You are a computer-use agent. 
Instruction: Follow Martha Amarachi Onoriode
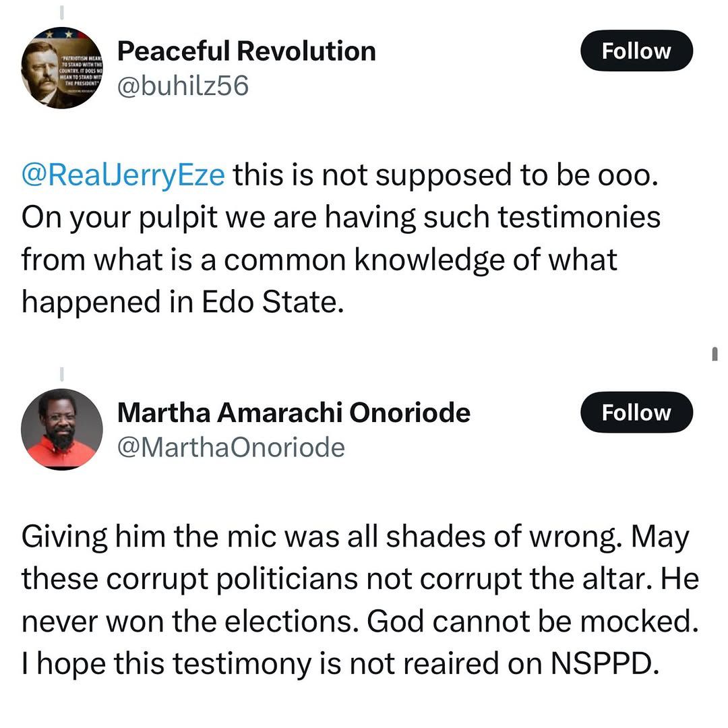coord(636,413)
